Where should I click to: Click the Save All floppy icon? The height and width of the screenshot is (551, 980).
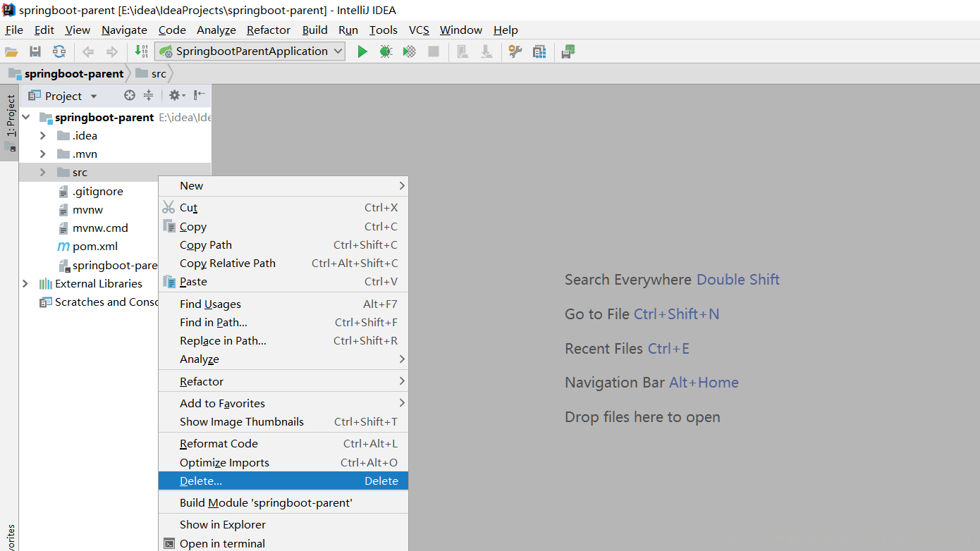click(x=35, y=51)
